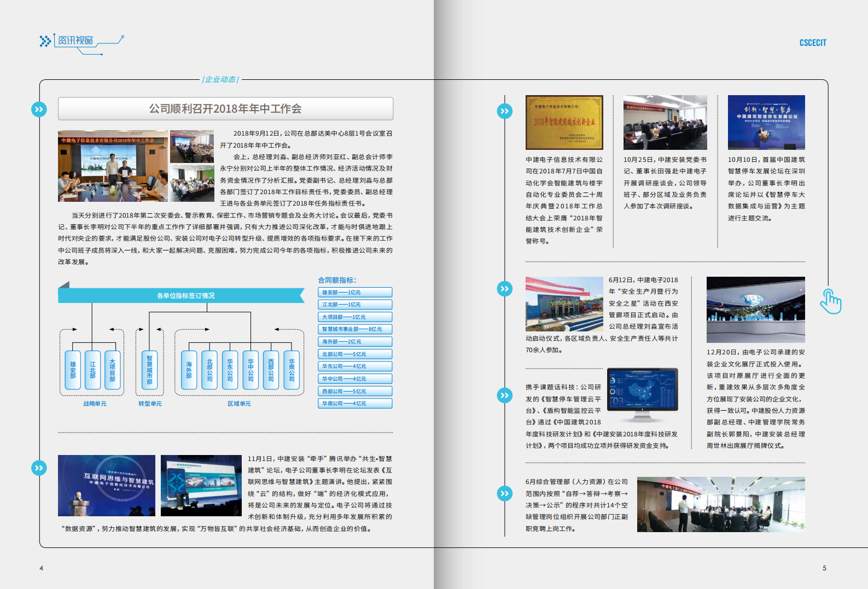Select the 海外部 box in the chart
Screen dimensions: 868x589
click(189, 370)
